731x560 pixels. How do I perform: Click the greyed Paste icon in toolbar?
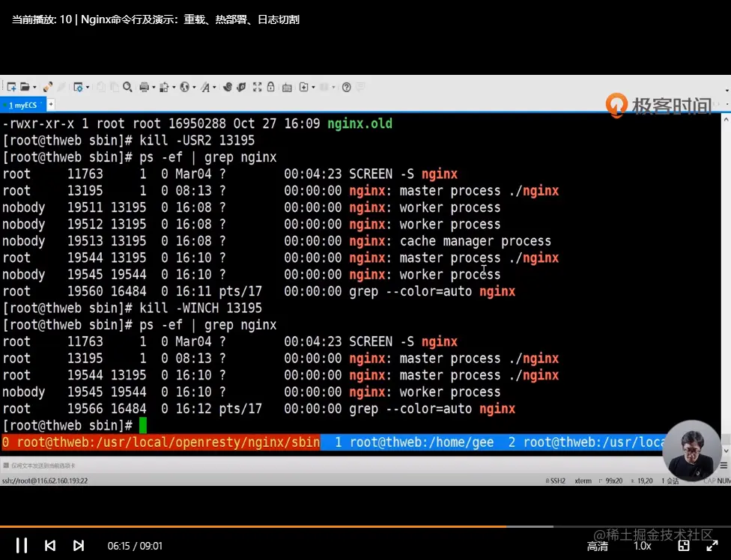point(114,87)
